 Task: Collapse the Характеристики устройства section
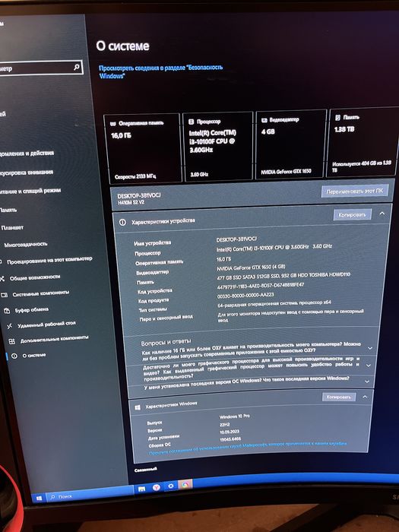pyautogui.click(x=382, y=214)
